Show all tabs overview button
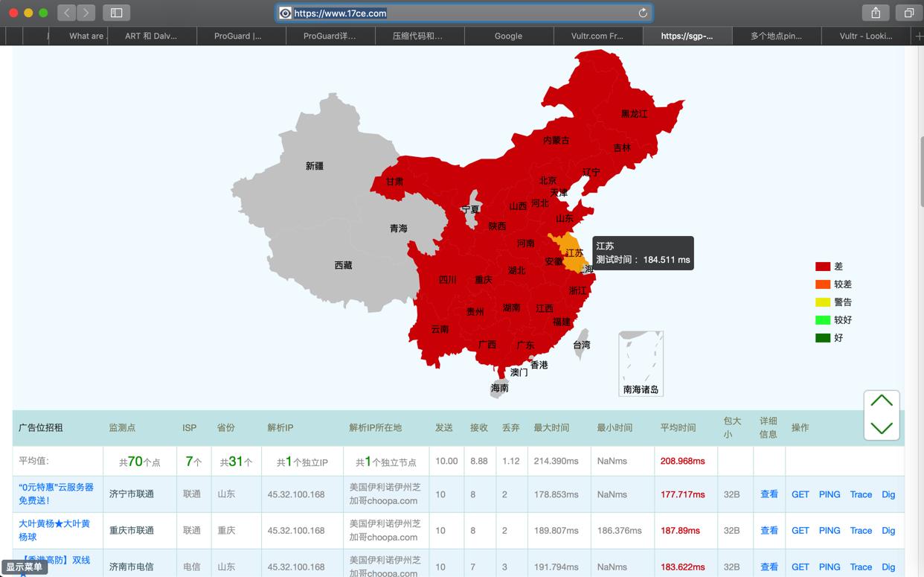The width and height of the screenshot is (924, 577). [x=908, y=13]
